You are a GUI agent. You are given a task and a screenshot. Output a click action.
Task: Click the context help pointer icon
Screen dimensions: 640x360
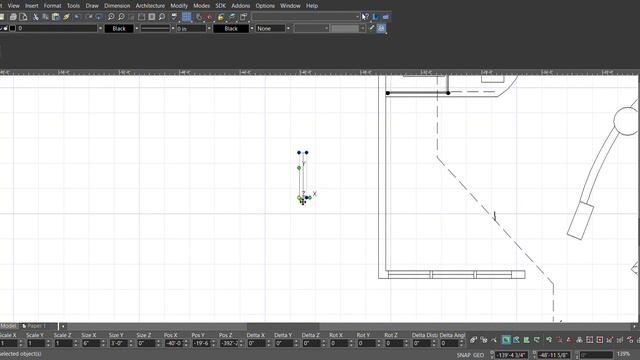(x=365, y=17)
